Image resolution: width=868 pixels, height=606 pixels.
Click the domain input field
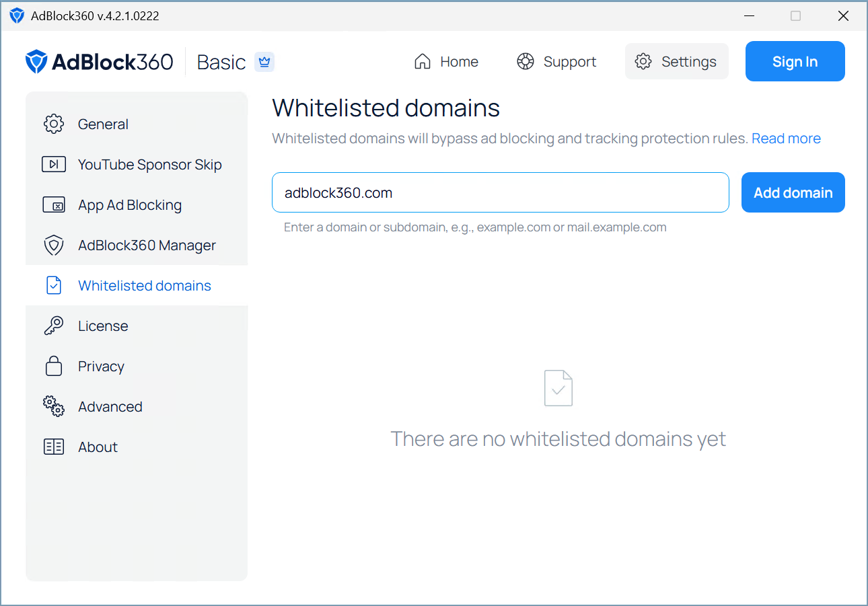[501, 192]
